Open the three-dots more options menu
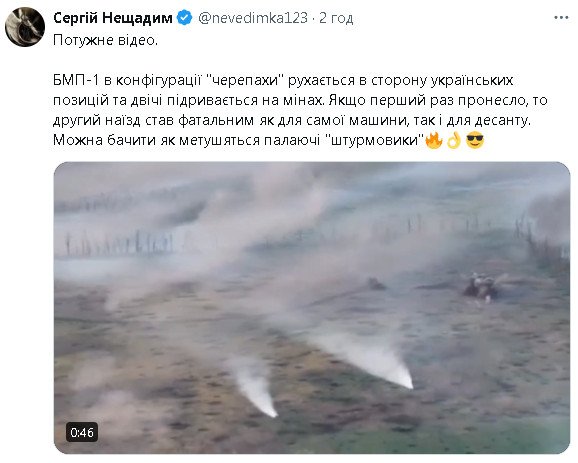The width and height of the screenshot is (578, 463). pyautogui.click(x=561, y=18)
